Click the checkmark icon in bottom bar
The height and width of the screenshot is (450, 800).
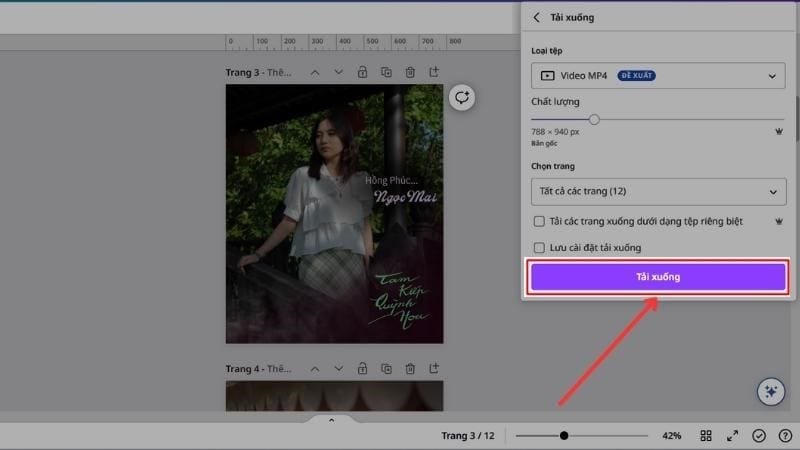pyautogui.click(x=759, y=436)
